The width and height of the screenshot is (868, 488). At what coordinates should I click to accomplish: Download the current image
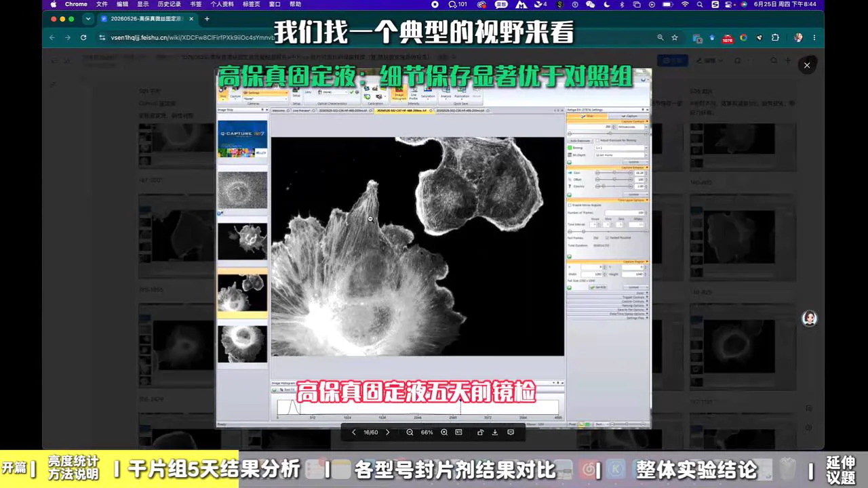[x=495, y=432]
